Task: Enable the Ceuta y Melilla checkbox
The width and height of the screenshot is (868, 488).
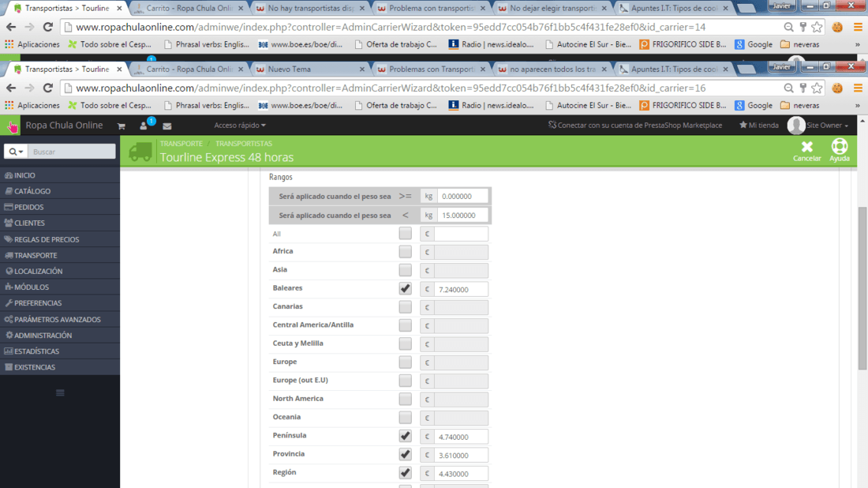Action: (x=406, y=344)
